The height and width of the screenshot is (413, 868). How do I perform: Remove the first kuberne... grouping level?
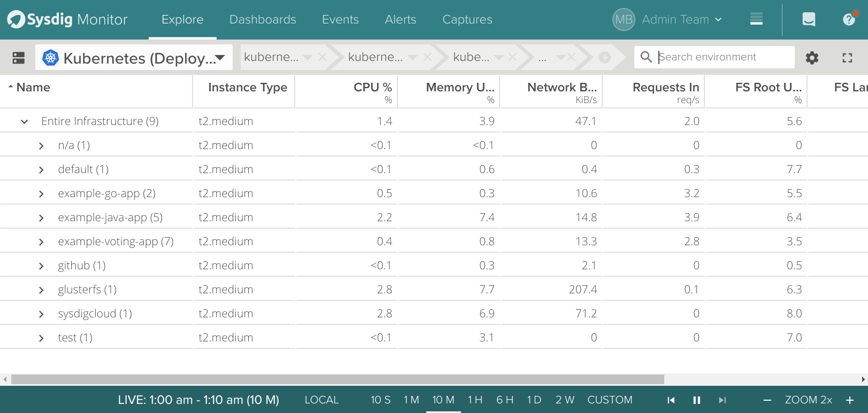pyautogui.click(x=322, y=57)
